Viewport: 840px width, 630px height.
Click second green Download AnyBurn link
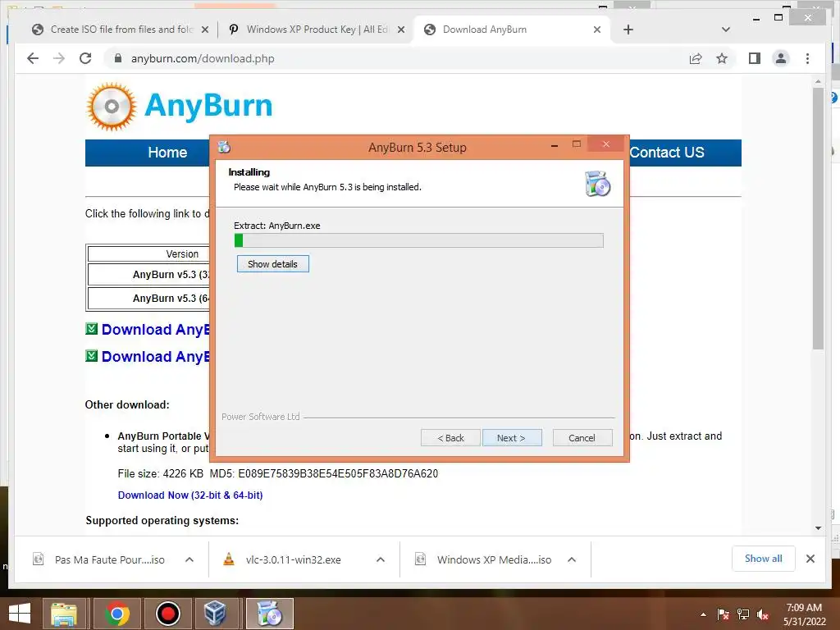(x=155, y=357)
